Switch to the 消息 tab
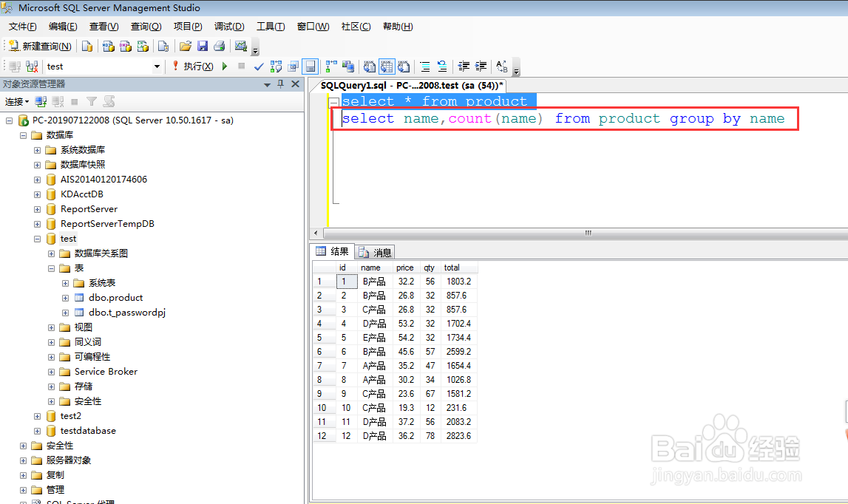The height and width of the screenshot is (504, 848). tap(376, 252)
